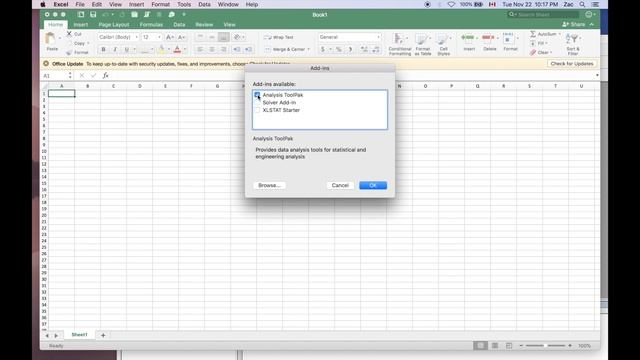Image resolution: width=640 pixels, height=360 pixels.
Task: Align text left
Action: click(200, 49)
